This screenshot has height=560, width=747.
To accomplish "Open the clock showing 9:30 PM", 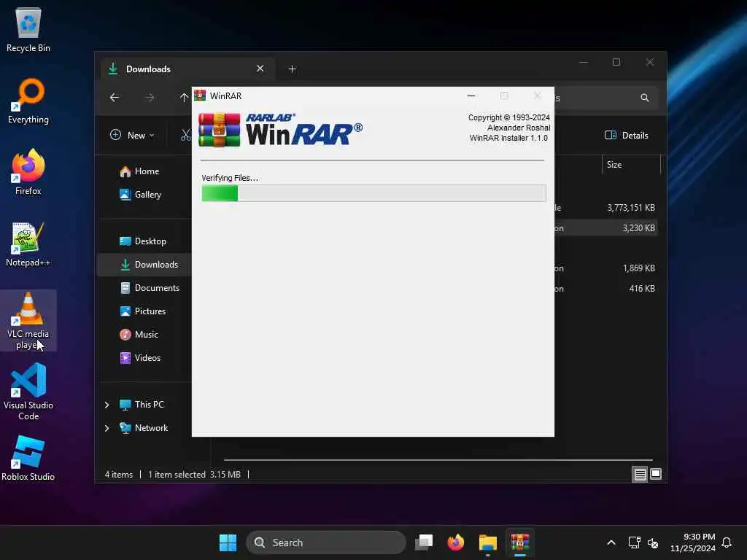I will 693,542.
